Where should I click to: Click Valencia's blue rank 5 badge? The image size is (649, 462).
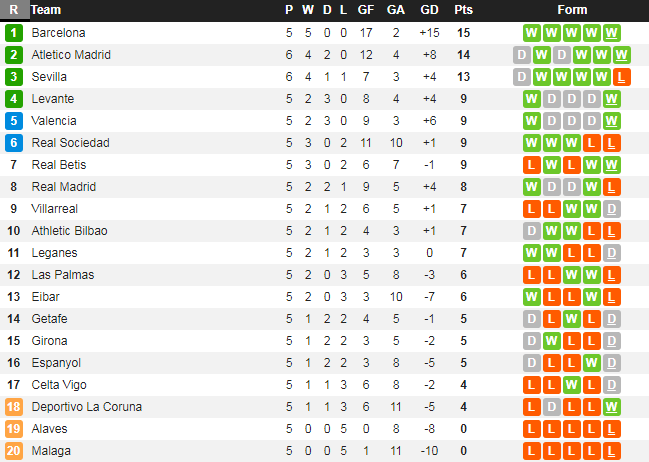(x=14, y=121)
